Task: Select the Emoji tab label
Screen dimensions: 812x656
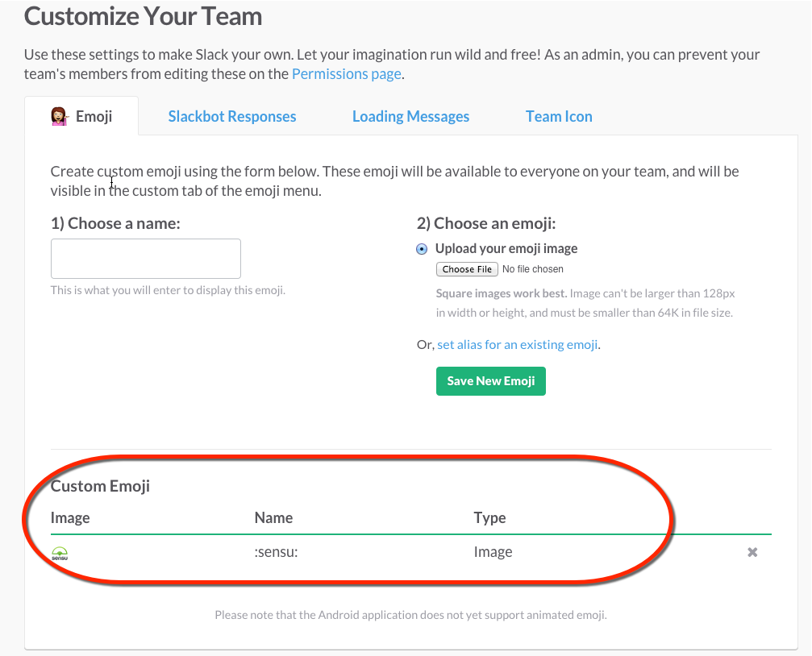Action: click(x=94, y=116)
